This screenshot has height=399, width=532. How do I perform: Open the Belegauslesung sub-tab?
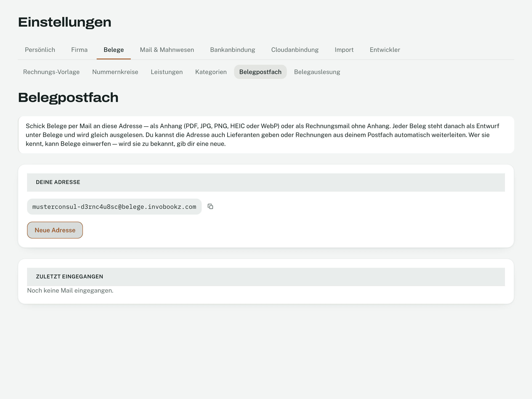[317, 72]
